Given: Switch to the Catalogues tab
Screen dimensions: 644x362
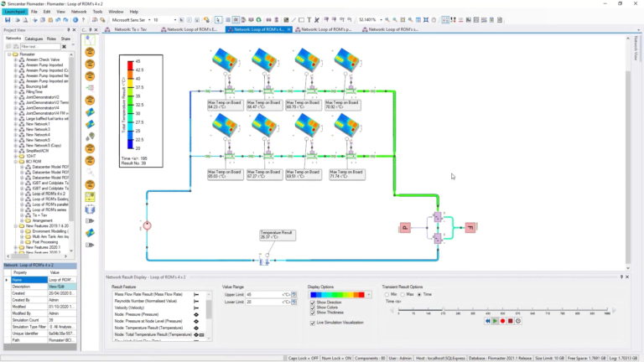Looking at the screenshot, I should point(34,39).
